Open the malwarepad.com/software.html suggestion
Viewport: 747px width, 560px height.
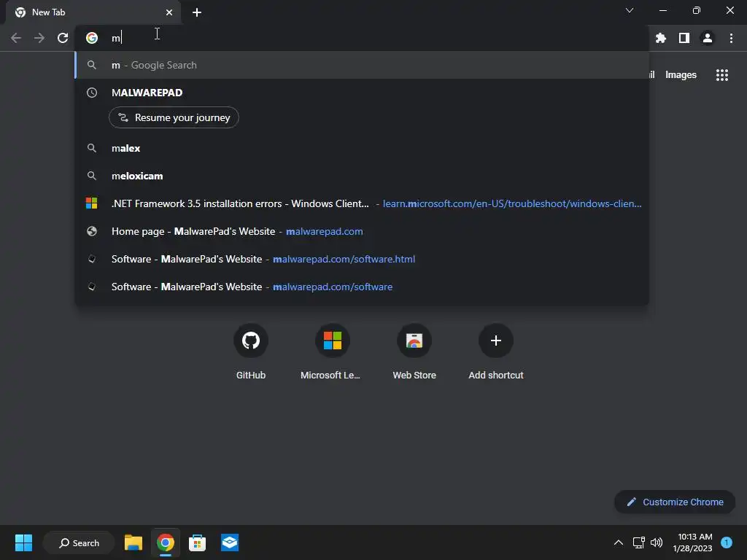(362, 259)
